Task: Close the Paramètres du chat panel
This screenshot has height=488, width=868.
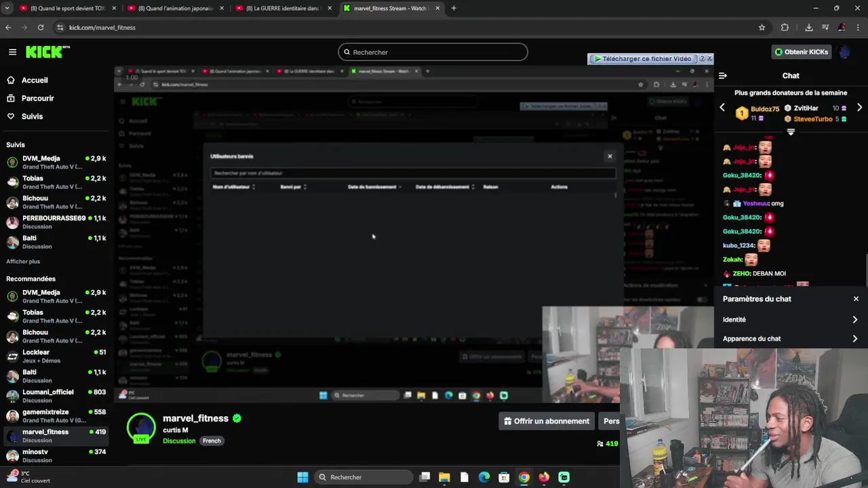Action: (x=856, y=299)
